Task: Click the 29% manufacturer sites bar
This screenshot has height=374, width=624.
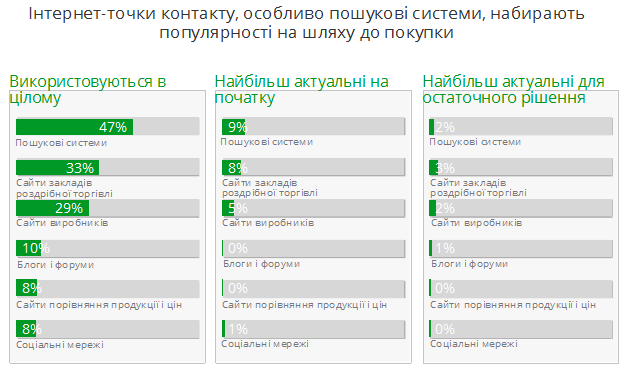Action: tap(107, 208)
